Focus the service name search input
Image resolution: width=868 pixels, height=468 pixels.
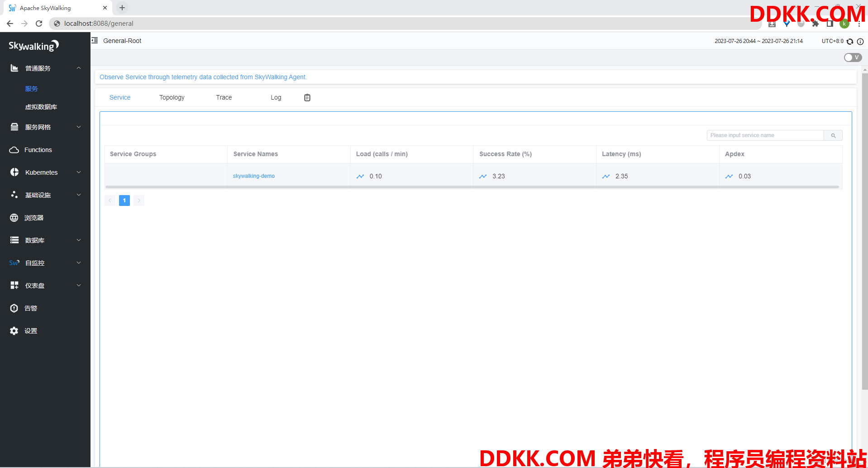tap(765, 135)
